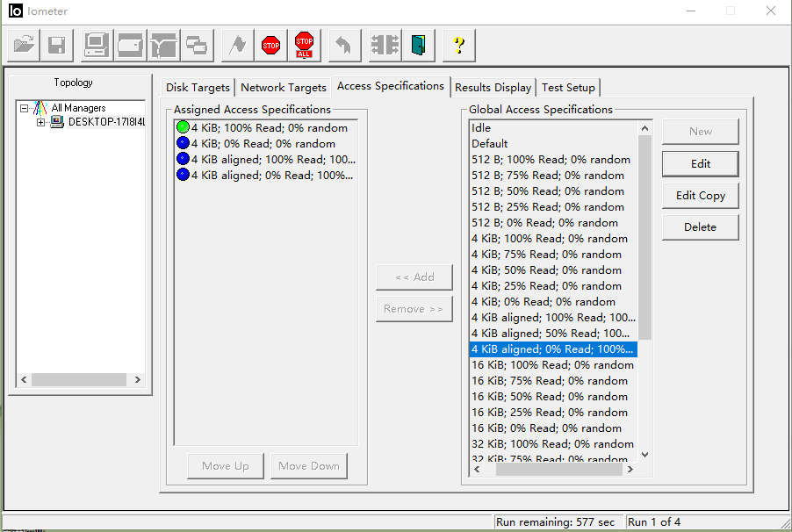Start new network worker icon
792x532 pixels.
tap(163, 45)
